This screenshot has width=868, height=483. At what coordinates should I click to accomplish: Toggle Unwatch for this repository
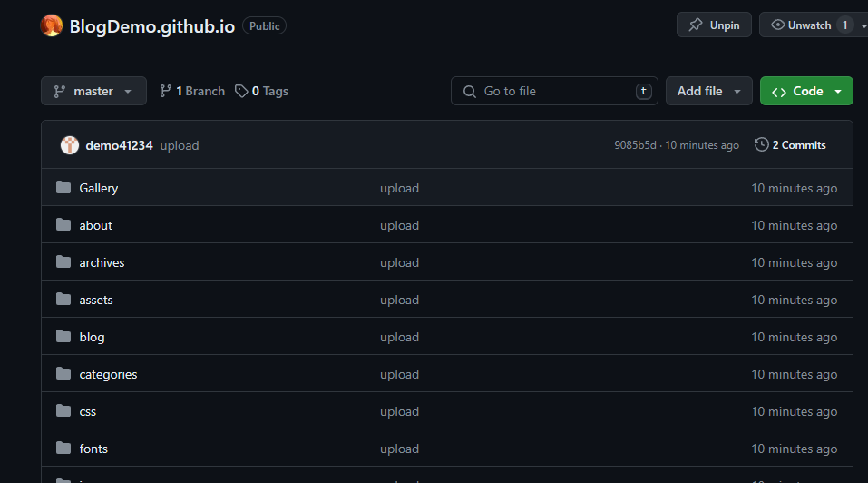point(800,25)
